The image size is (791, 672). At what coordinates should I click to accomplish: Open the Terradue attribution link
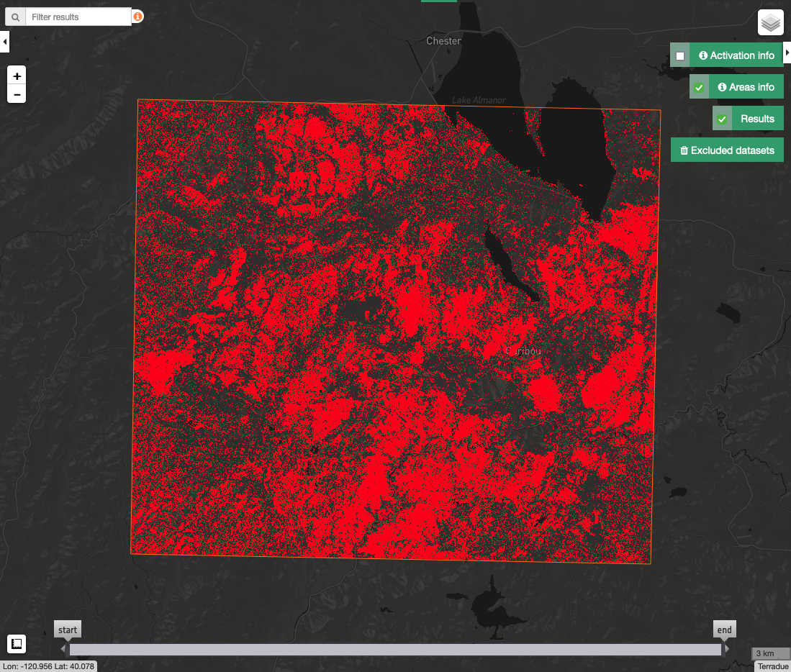click(772, 666)
